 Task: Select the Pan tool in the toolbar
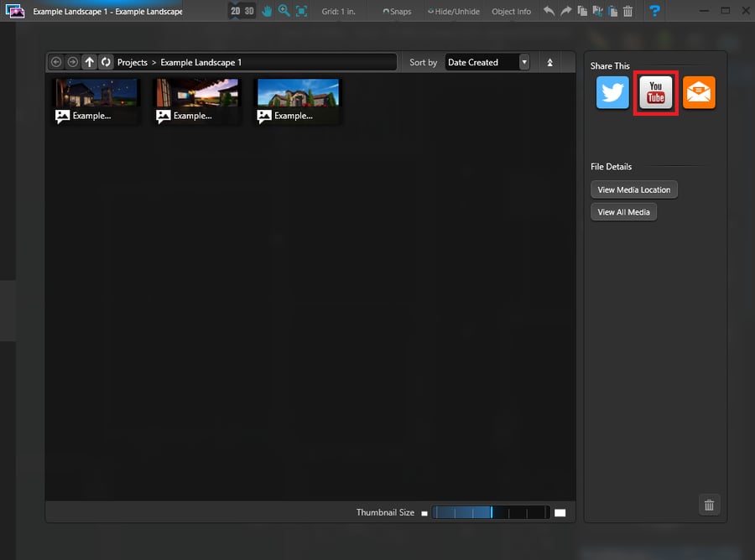coord(267,11)
